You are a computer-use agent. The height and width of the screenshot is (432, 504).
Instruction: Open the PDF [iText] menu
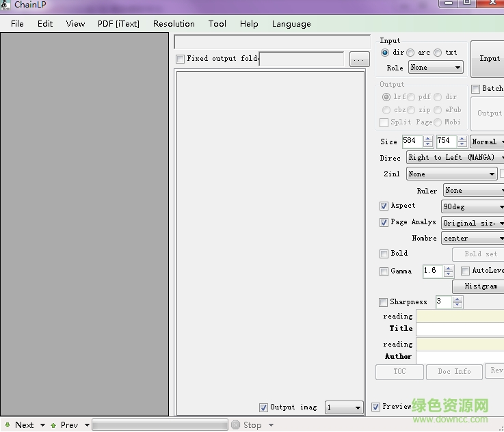(118, 23)
